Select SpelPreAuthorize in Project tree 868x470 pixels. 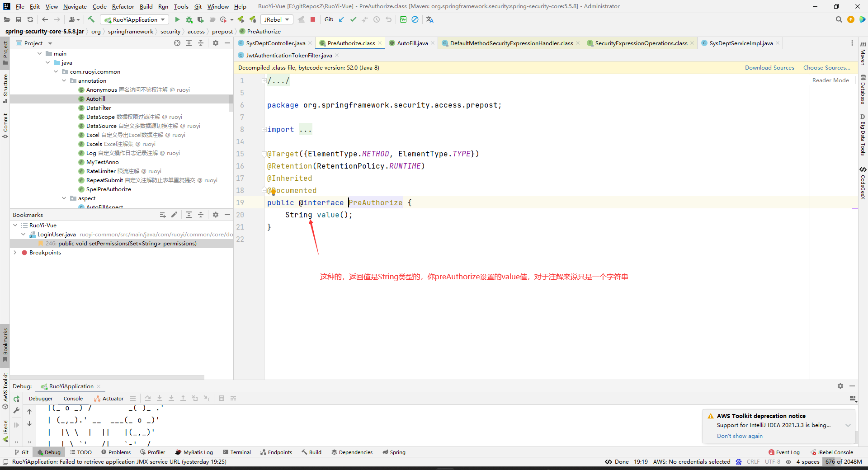point(108,189)
